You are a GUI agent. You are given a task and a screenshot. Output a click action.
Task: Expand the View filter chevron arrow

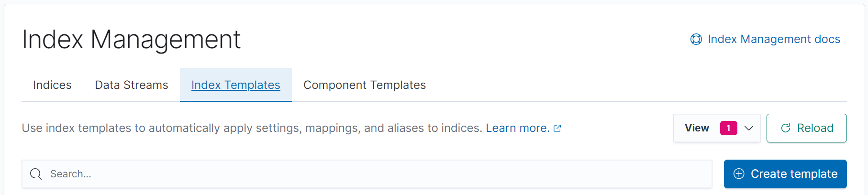pos(749,128)
